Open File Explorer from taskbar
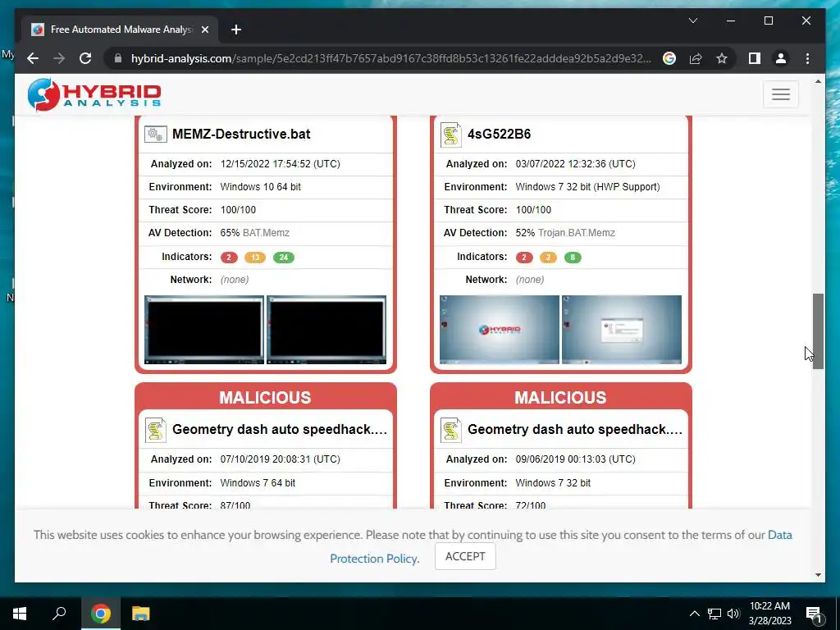 coord(140,614)
